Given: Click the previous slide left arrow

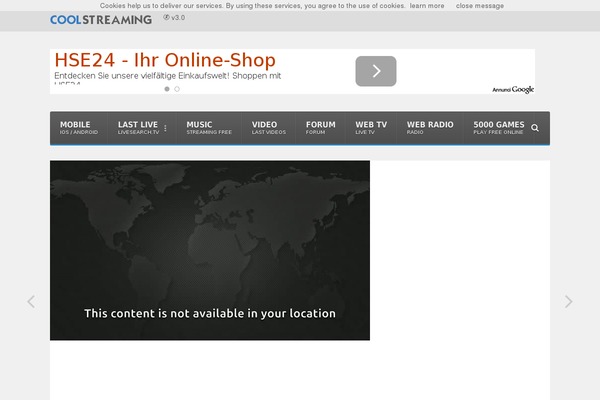Looking at the screenshot, I should 31,301.
